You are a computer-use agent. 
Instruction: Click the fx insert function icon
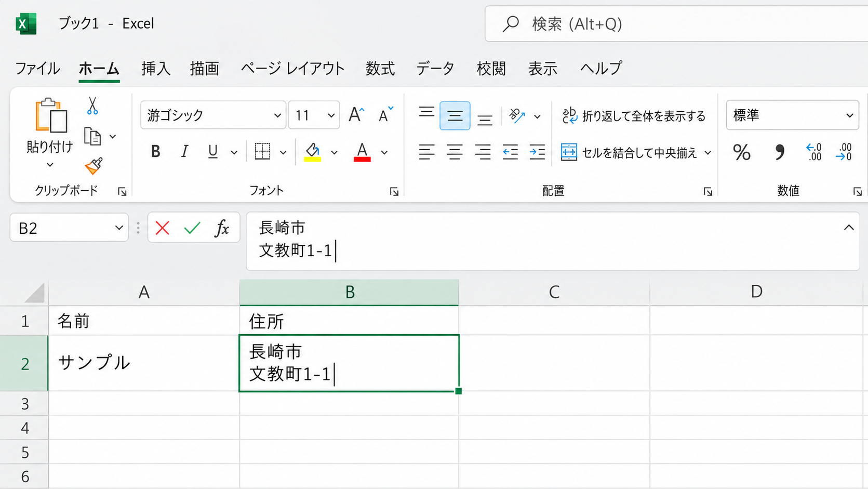click(222, 228)
